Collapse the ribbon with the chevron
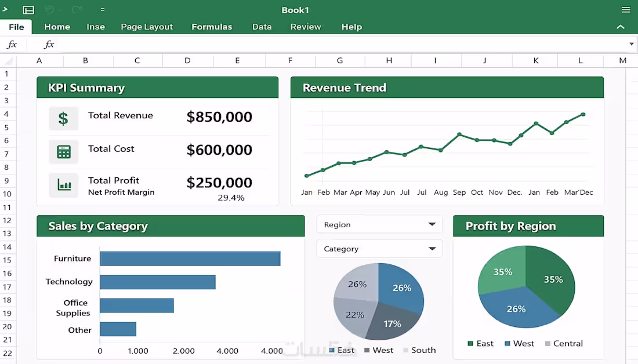This screenshot has height=364, width=638. click(x=621, y=27)
